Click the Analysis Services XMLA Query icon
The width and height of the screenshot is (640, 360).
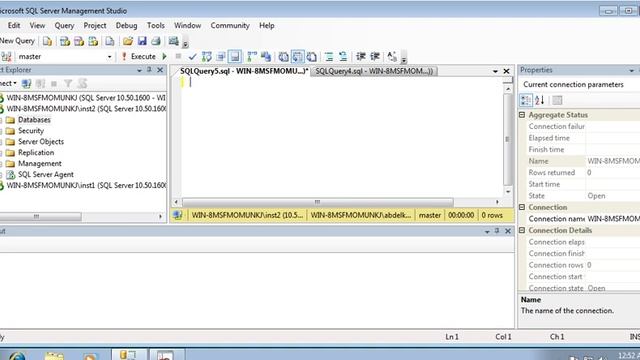pos(93,41)
